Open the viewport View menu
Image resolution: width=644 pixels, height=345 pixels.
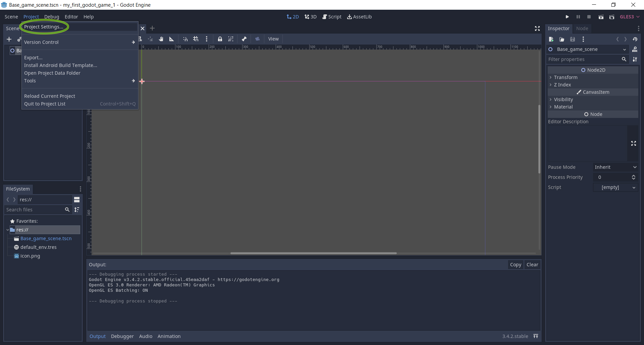click(273, 39)
